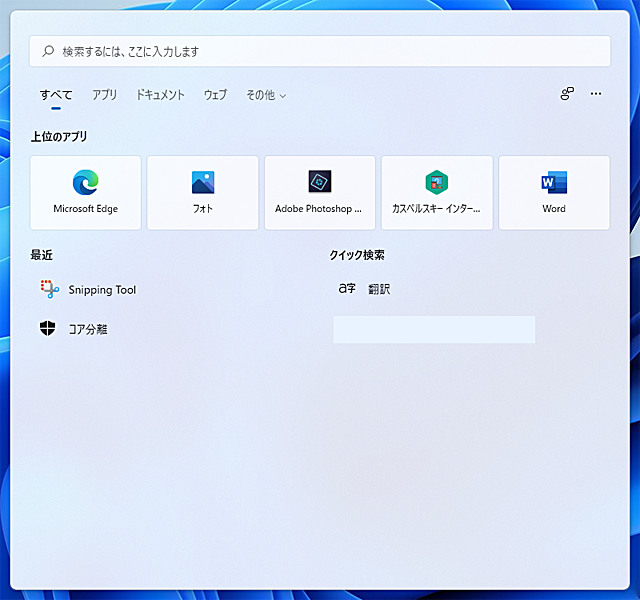
Task: Click the magnifier icon in search box
Action: click(48, 51)
